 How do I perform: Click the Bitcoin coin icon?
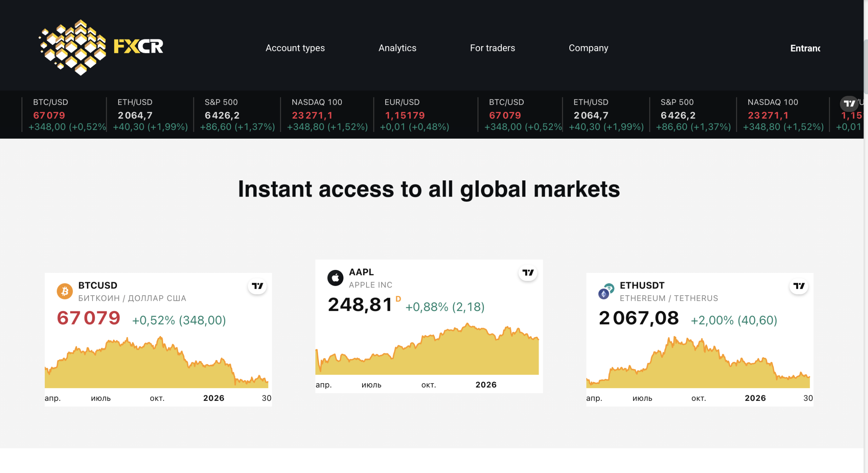(x=65, y=291)
